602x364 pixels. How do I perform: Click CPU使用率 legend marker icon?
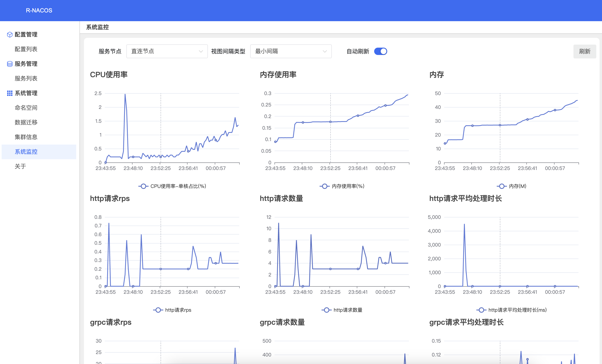tap(143, 186)
